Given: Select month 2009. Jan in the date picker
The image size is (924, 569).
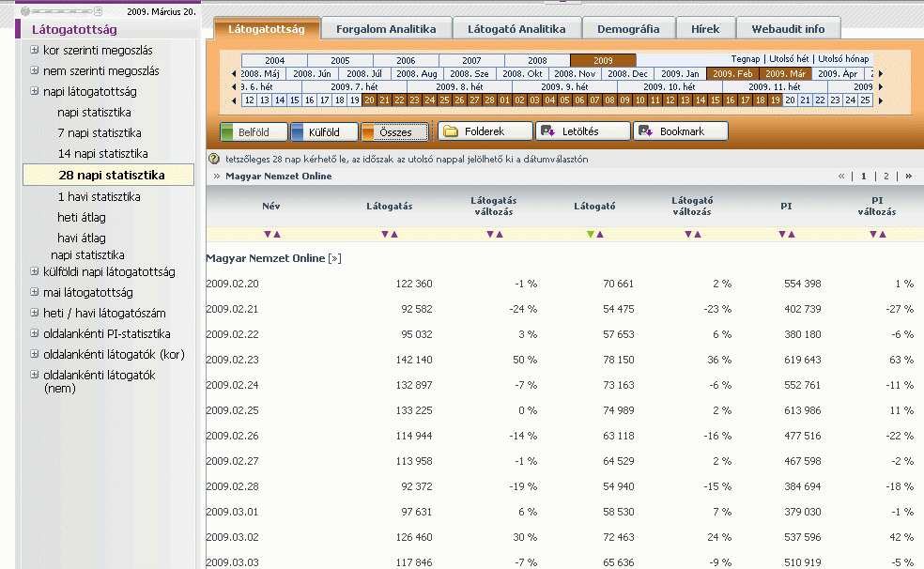Looking at the screenshot, I should pyautogui.click(x=680, y=73).
